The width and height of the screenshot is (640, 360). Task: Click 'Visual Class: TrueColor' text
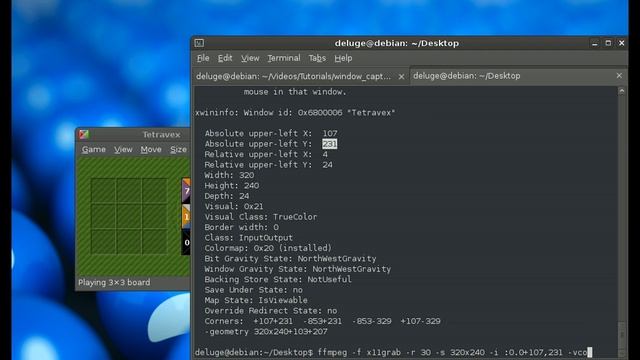[261, 217]
